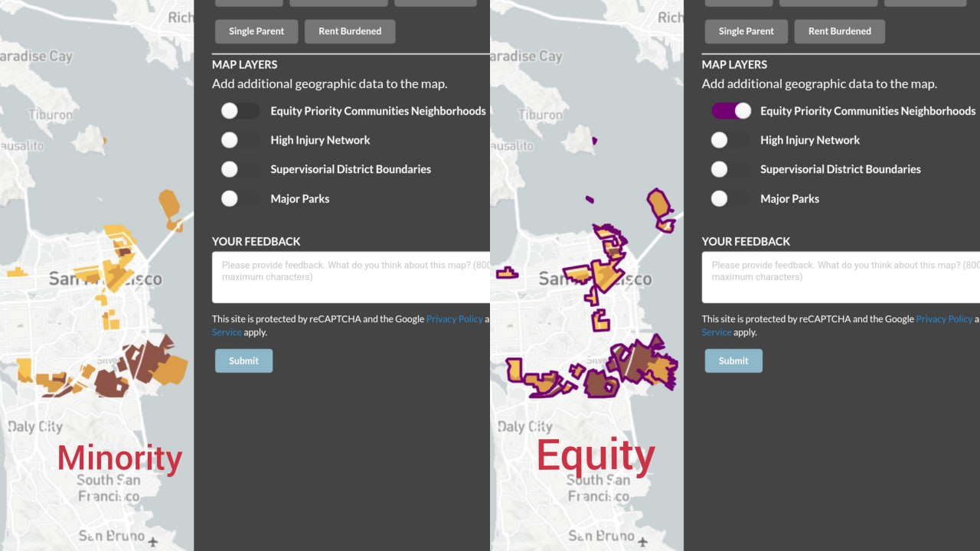Click the airplane airport icon on left map
This screenshot has width=980, height=551.
[153, 542]
